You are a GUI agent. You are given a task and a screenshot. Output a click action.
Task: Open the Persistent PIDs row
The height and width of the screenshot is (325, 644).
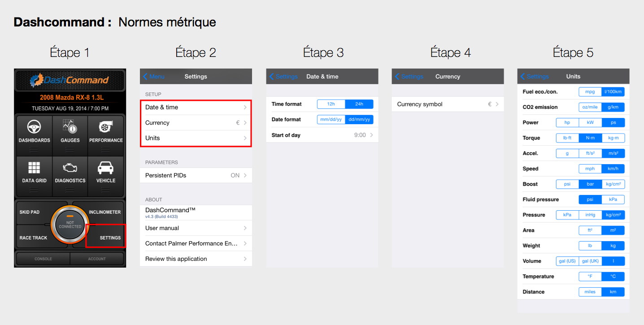[x=196, y=176]
